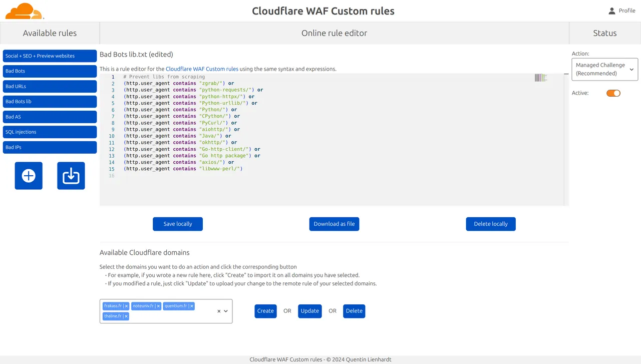The height and width of the screenshot is (364, 641).
Task: Click the "Bad Bots lib.txt (edited)" title
Action: click(x=136, y=54)
